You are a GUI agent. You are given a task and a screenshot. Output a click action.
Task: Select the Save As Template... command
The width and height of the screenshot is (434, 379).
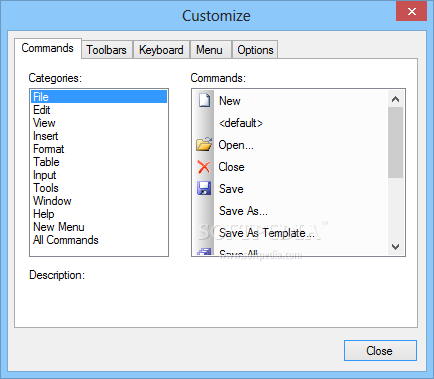267,233
